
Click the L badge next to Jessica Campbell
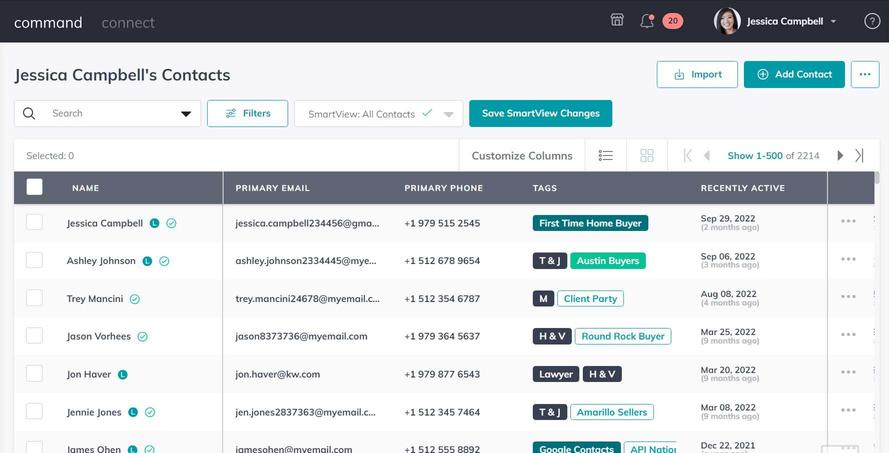click(154, 223)
